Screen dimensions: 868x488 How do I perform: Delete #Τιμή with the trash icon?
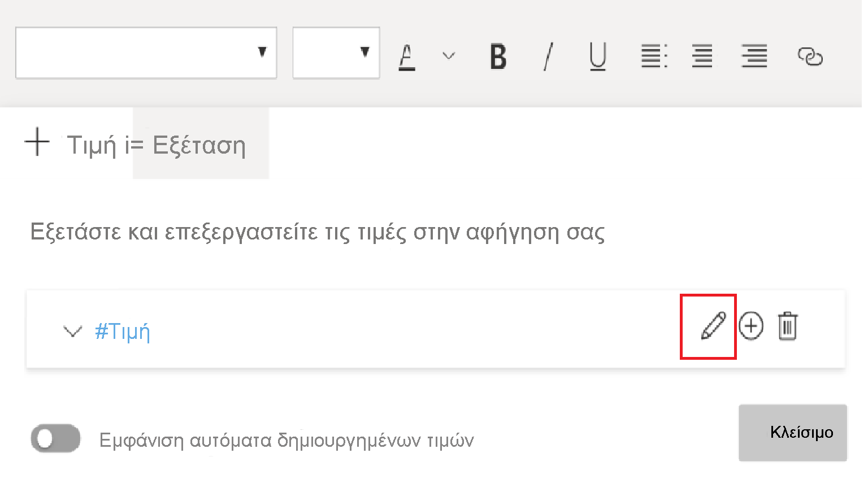788,326
